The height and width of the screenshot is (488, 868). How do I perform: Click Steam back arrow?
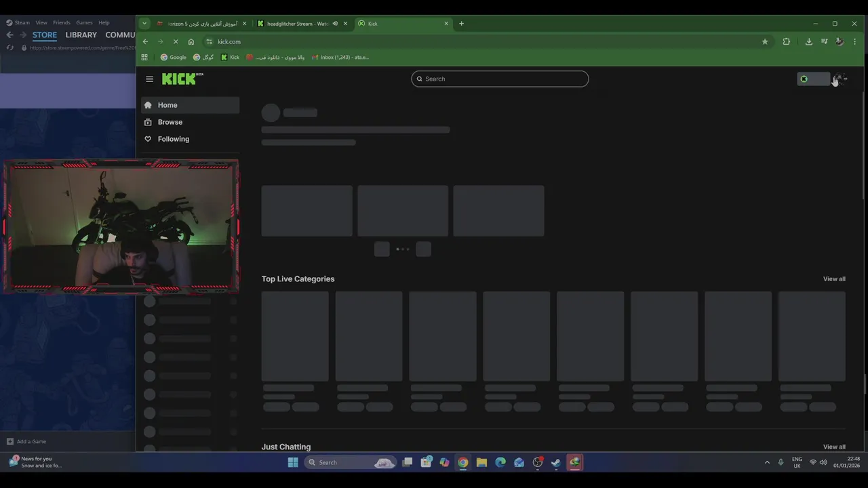[9, 35]
